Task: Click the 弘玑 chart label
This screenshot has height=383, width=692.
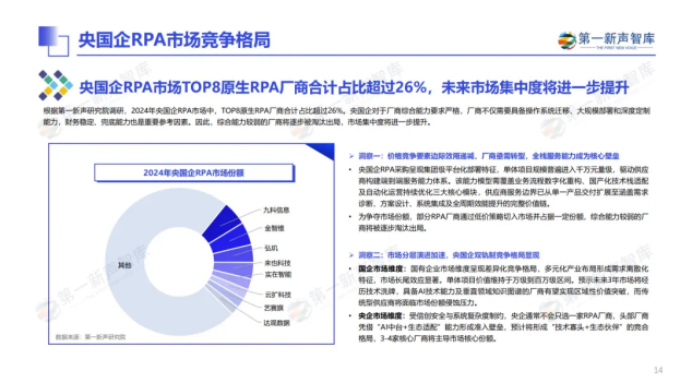Action: (x=271, y=248)
